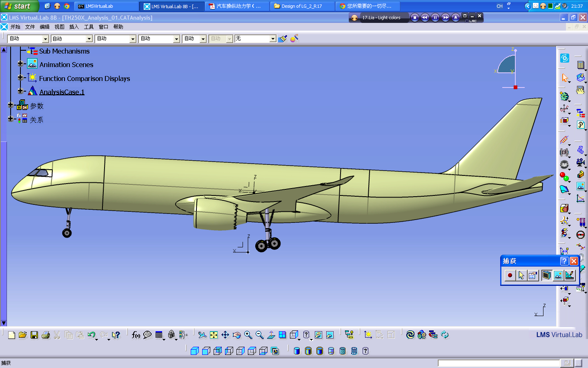
Task: Click the red and green spheres icon
Action: 564,177
